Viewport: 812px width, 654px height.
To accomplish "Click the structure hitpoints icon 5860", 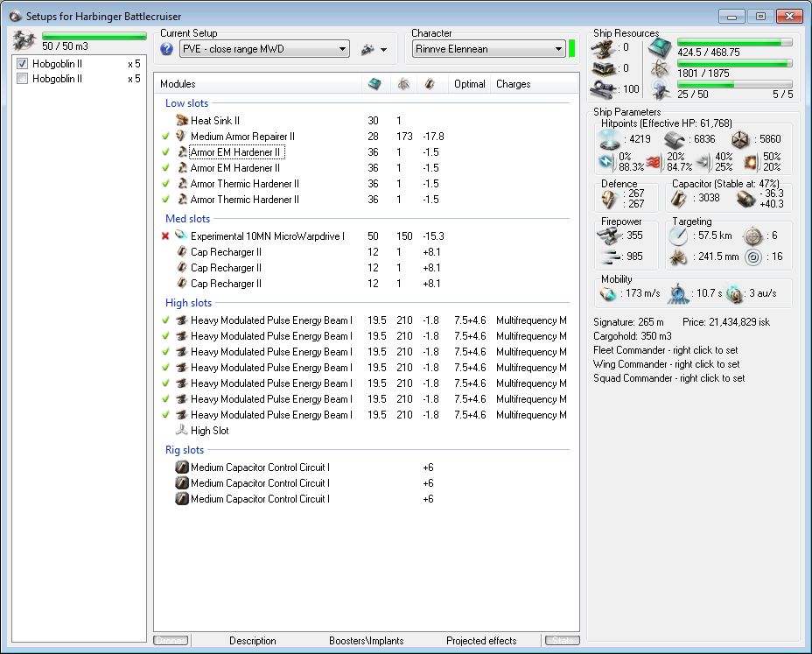I will 740,139.
